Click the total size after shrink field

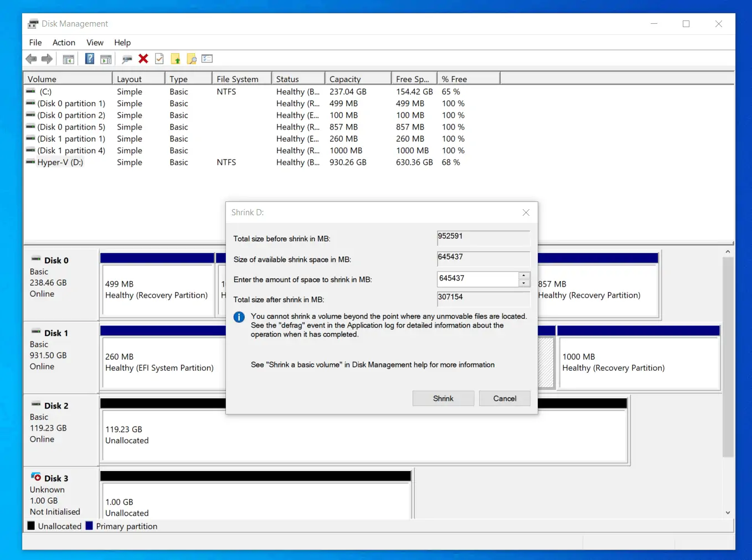click(x=483, y=299)
